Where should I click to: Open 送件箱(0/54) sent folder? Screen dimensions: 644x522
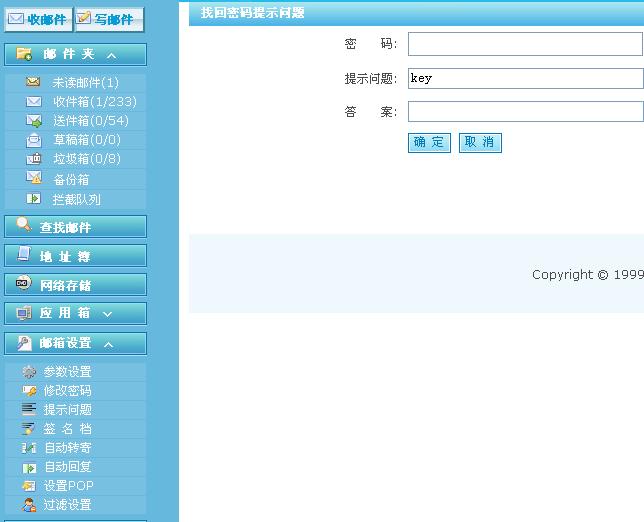pyautogui.click(x=91, y=121)
